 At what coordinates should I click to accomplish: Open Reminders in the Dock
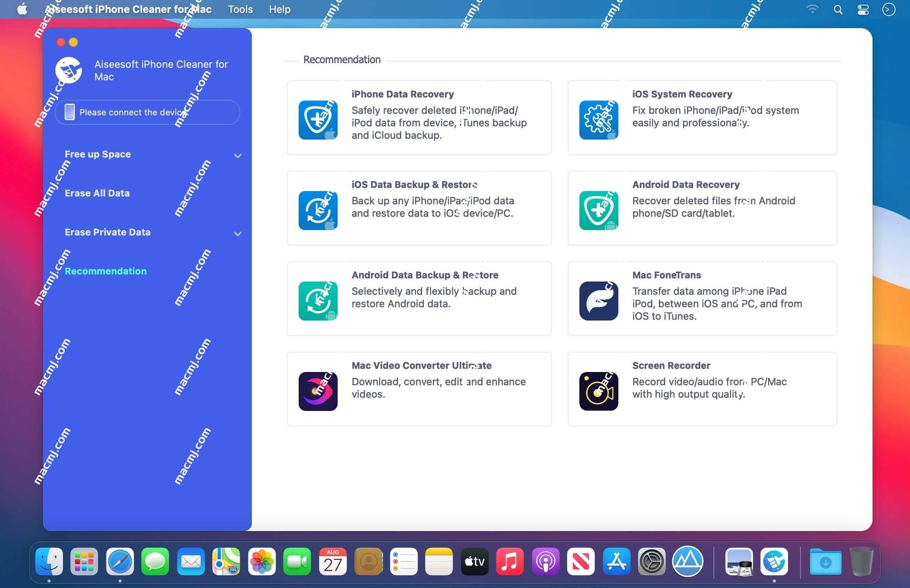(404, 561)
